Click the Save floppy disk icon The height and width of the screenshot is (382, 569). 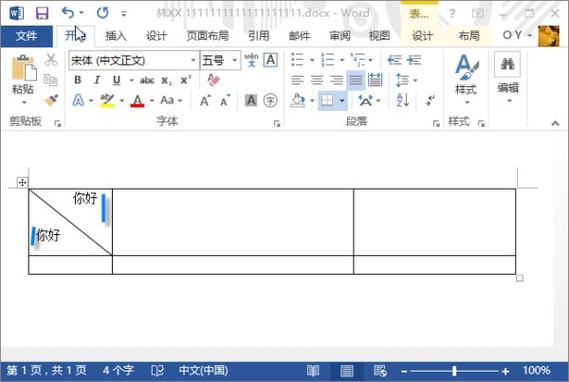(42, 13)
